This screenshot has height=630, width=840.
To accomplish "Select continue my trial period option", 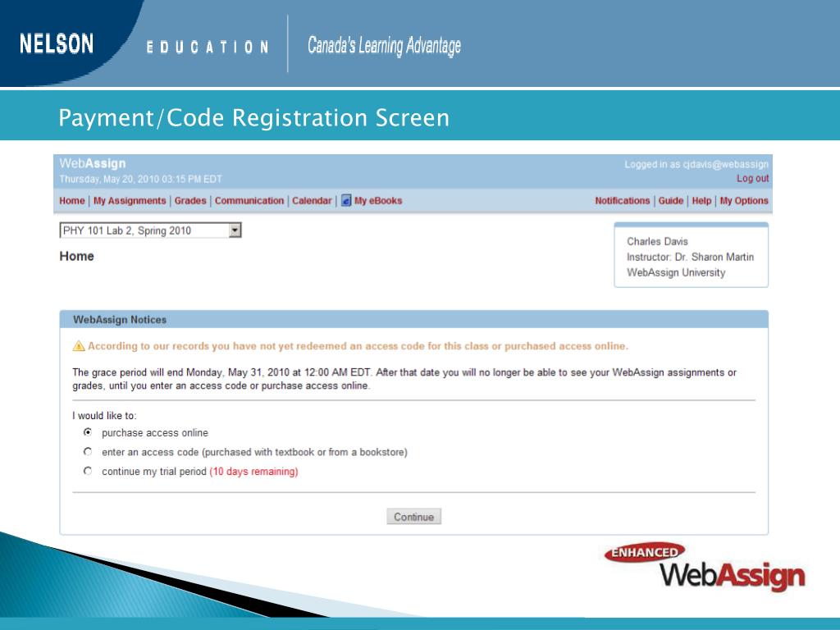I will (x=88, y=471).
